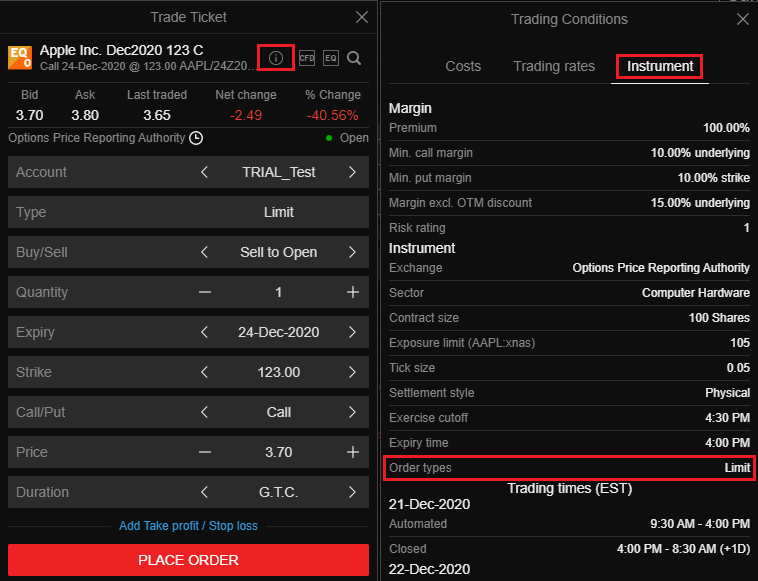
Task: Select next Expiry date with right chevron
Action: click(x=352, y=332)
